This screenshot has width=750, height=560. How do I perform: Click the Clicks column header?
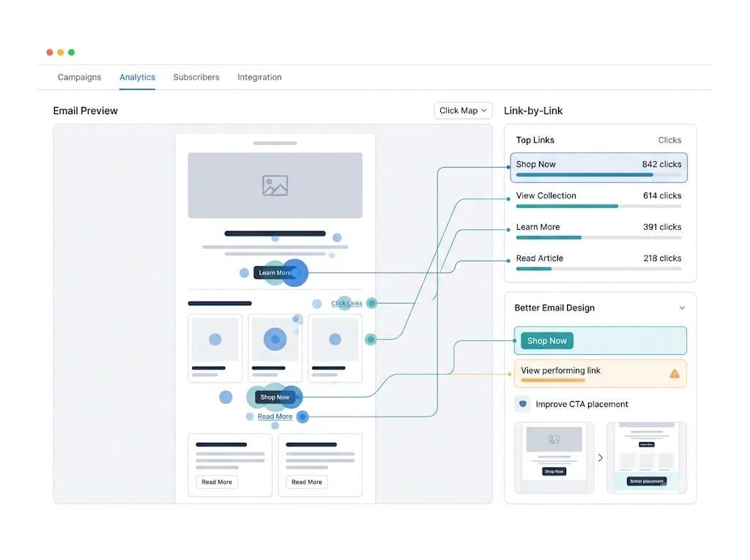pyautogui.click(x=669, y=140)
